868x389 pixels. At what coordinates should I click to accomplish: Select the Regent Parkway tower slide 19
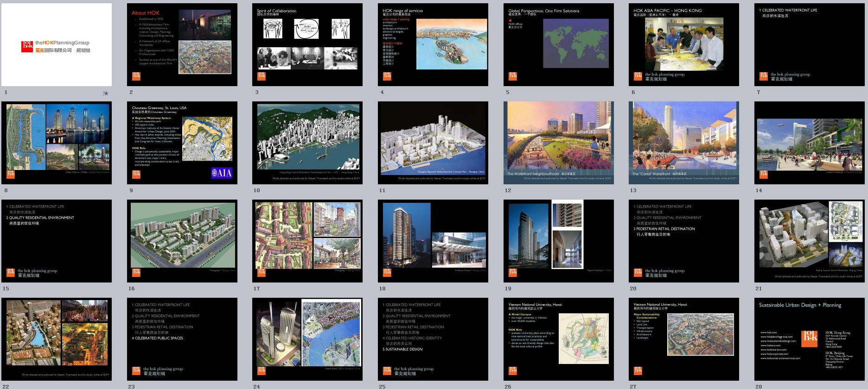pos(559,241)
